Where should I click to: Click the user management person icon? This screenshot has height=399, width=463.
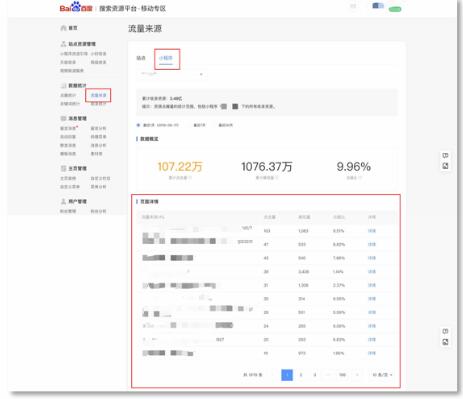(63, 201)
